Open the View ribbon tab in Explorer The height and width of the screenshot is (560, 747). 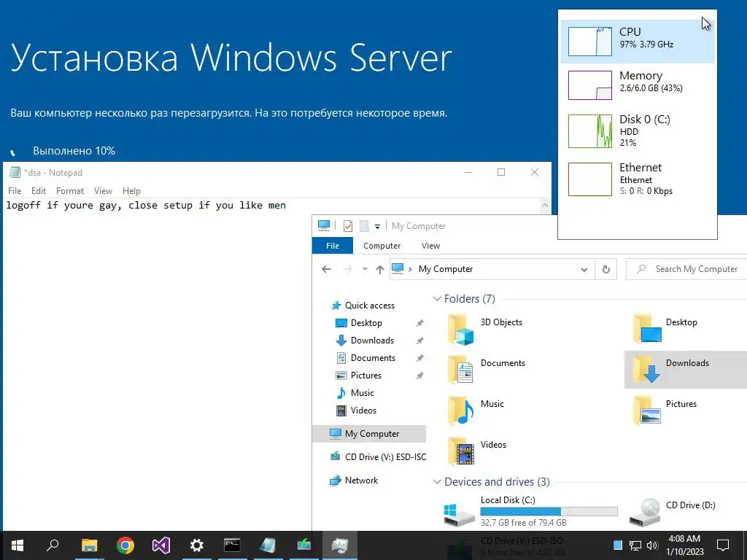[430, 246]
